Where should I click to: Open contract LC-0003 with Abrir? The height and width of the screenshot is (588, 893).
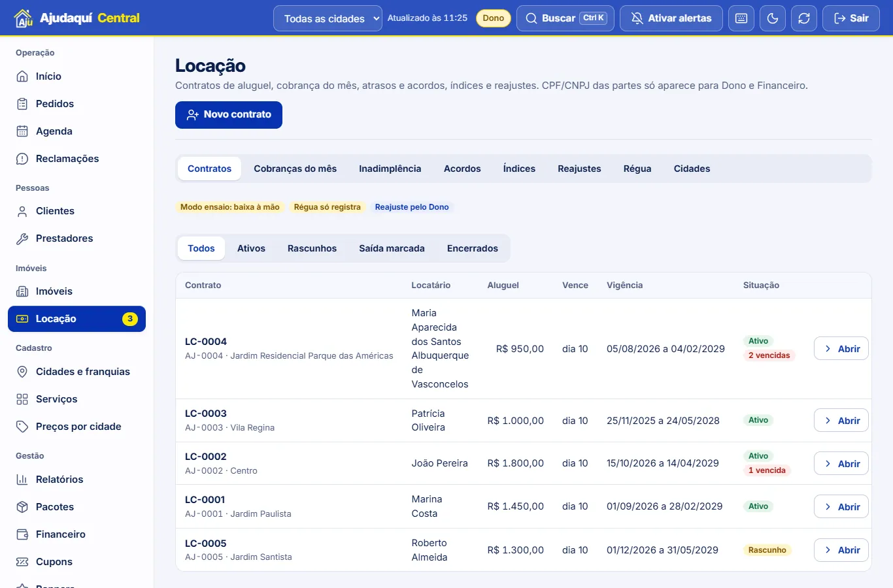coord(841,421)
